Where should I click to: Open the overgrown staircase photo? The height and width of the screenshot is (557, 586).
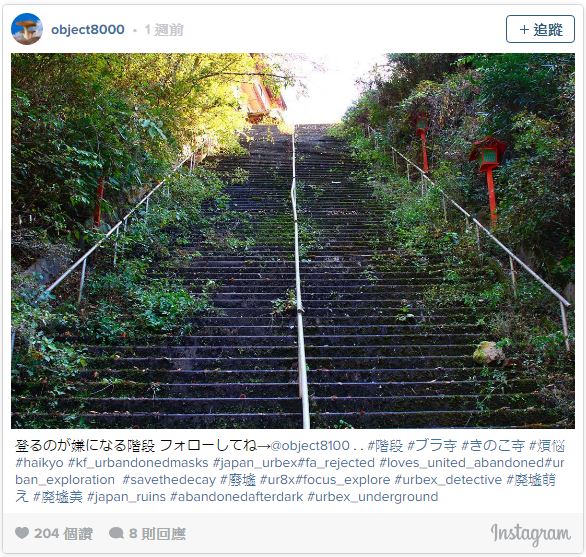293,241
